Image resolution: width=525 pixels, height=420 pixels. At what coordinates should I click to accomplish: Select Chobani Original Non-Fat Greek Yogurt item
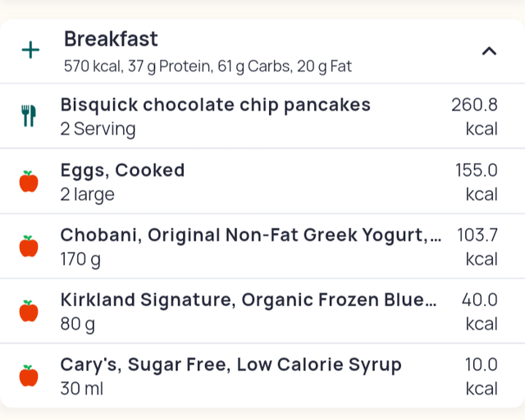pos(262,246)
